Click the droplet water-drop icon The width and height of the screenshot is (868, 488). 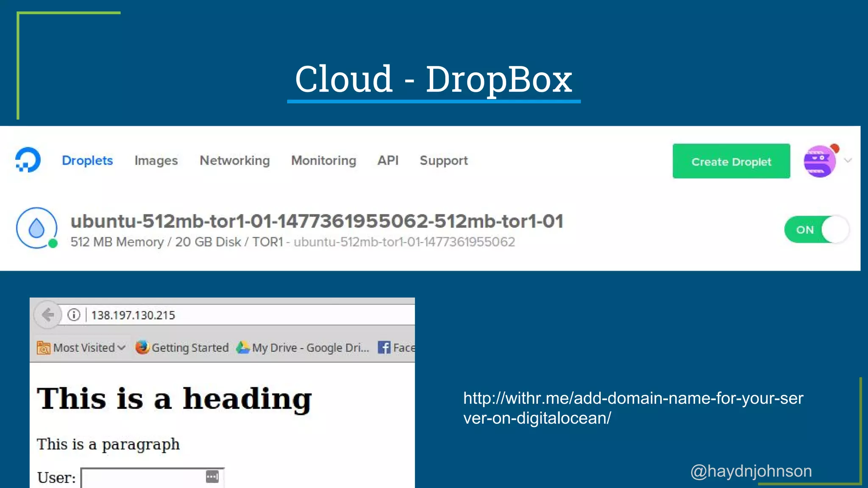pos(37,228)
